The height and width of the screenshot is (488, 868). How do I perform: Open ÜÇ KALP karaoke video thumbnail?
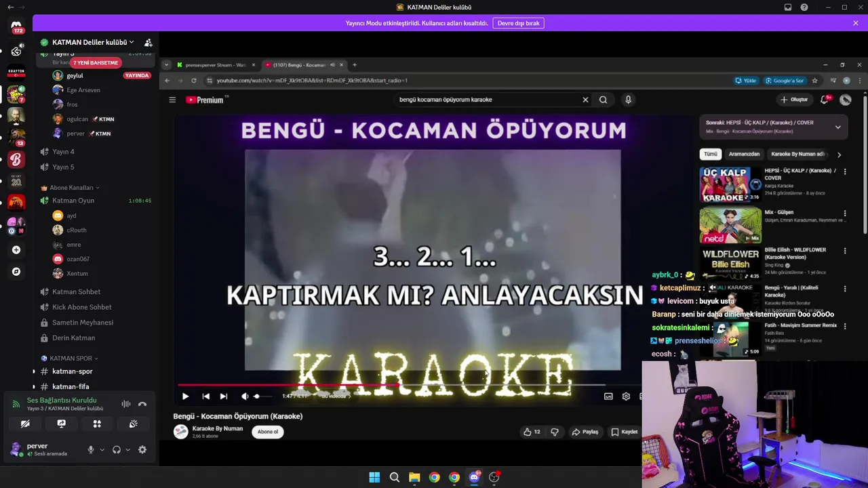730,185
